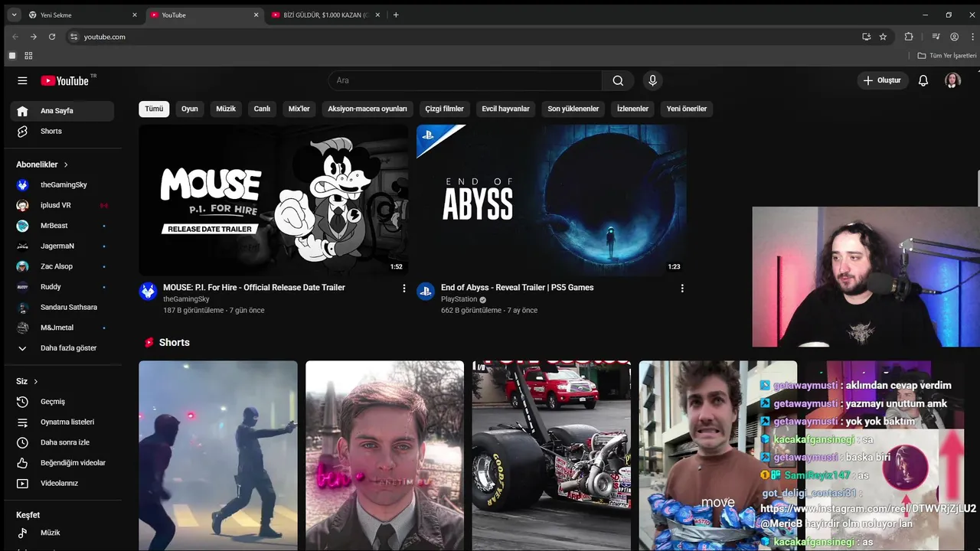Open MrBeast subscription channel
980x551 pixels.
click(62, 226)
